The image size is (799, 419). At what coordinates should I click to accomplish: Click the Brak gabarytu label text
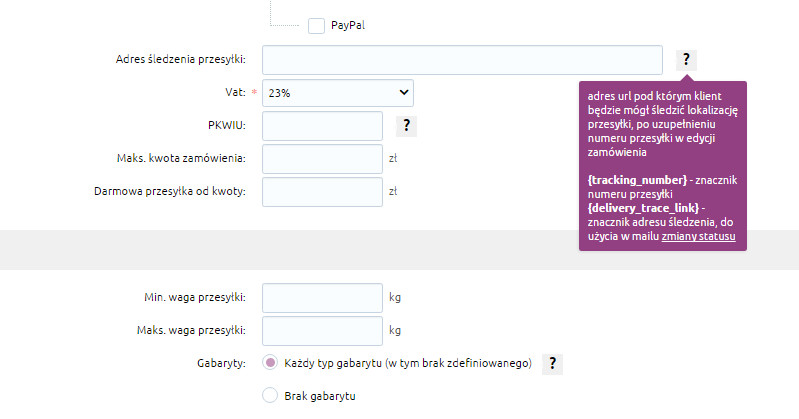point(320,396)
